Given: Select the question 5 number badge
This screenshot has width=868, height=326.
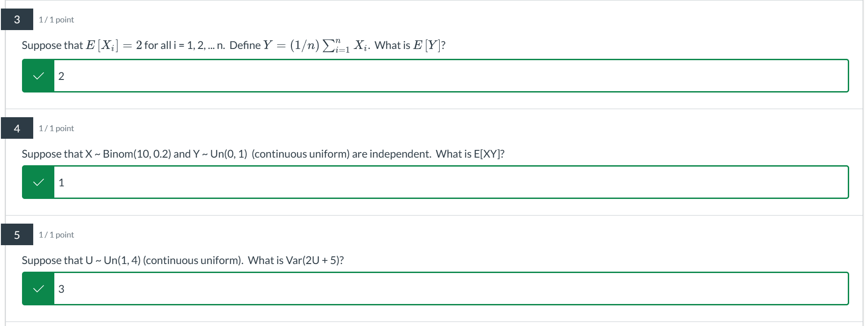Looking at the screenshot, I should click(x=17, y=234).
